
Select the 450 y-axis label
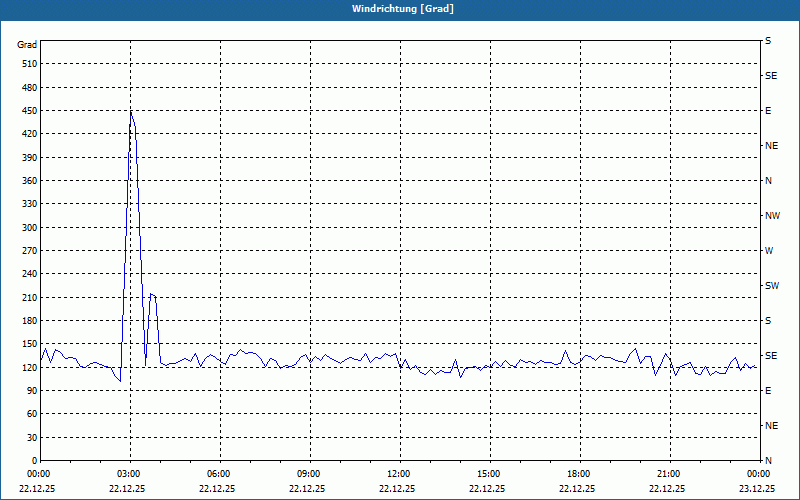click(30, 111)
